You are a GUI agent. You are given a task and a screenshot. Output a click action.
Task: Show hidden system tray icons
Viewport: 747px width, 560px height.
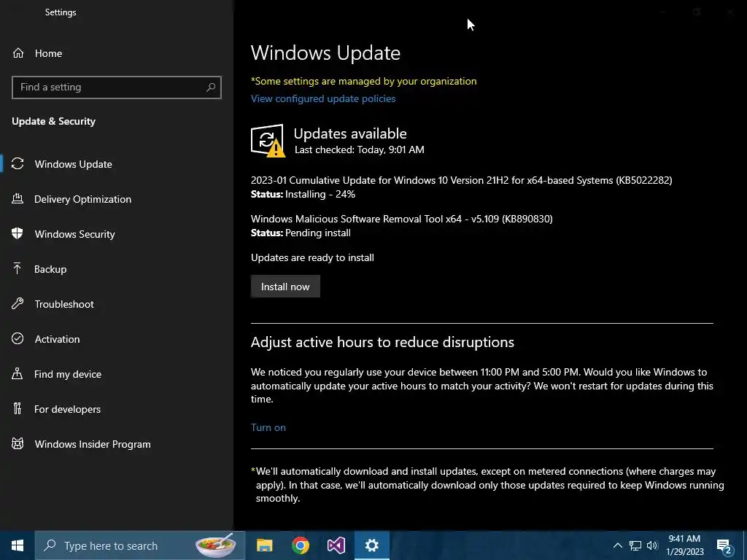tap(617, 545)
